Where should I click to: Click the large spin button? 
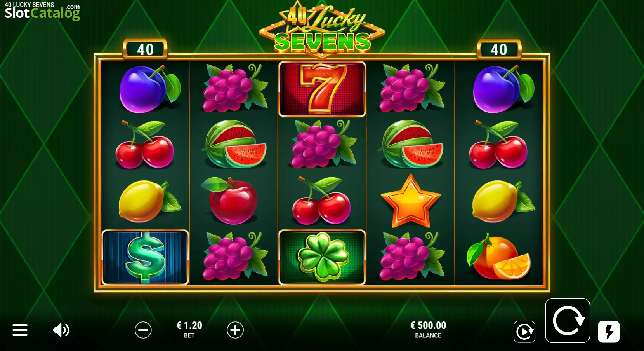click(x=568, y=321)
